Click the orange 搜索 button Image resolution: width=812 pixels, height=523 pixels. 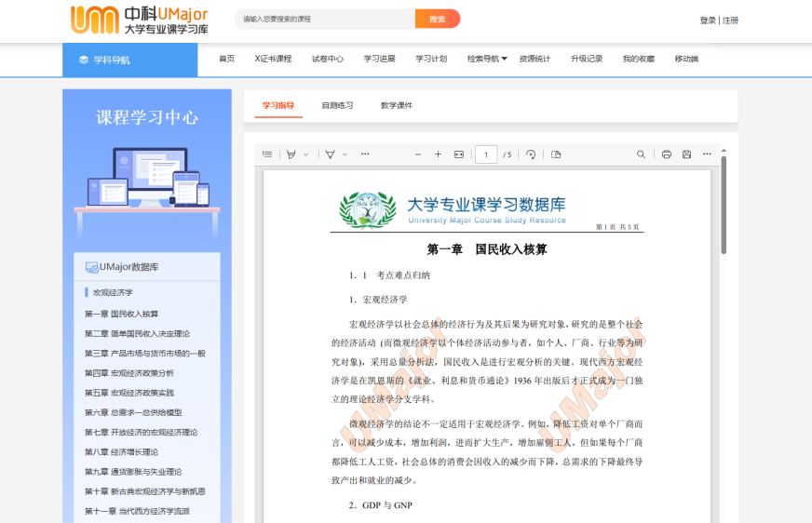tap(437, 19)
